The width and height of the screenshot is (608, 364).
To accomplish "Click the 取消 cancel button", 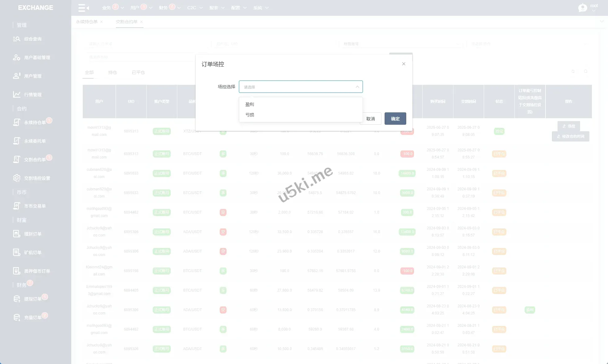I will [x=371, y=119].
